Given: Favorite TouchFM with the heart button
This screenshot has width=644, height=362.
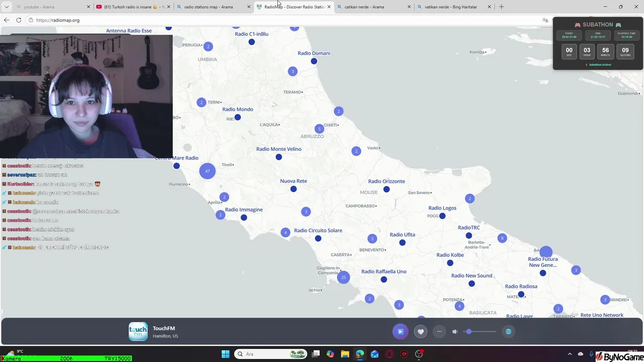Looking at the screenshot, I should tap(421, 331).
